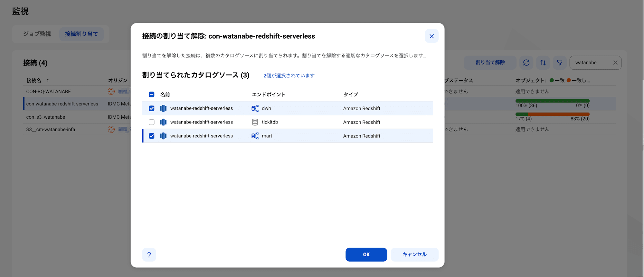
Task: Click origin icon in S3__cm-watanabe-infa row
Action: tap(111, 129)
